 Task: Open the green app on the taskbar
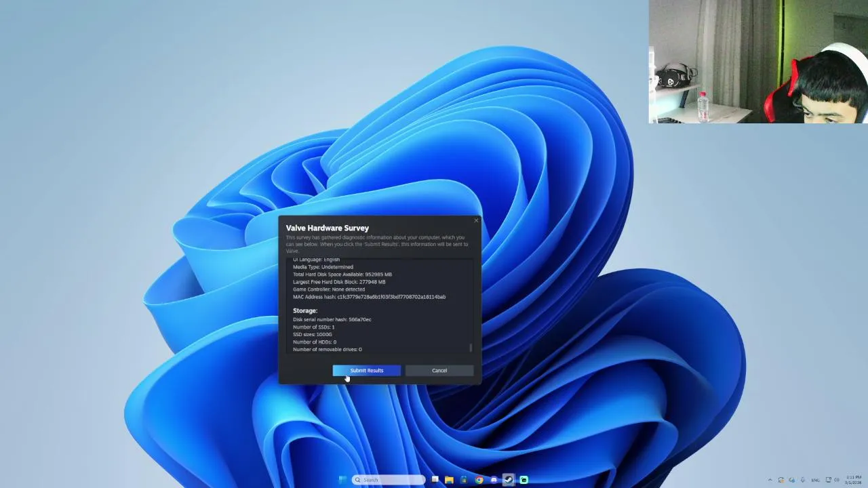tap(524, 480)
